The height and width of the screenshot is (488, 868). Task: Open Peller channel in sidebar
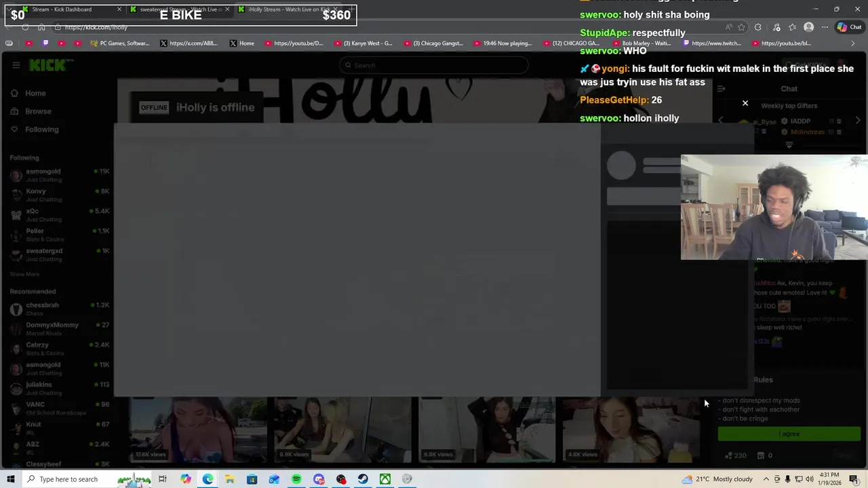(59, 235)
